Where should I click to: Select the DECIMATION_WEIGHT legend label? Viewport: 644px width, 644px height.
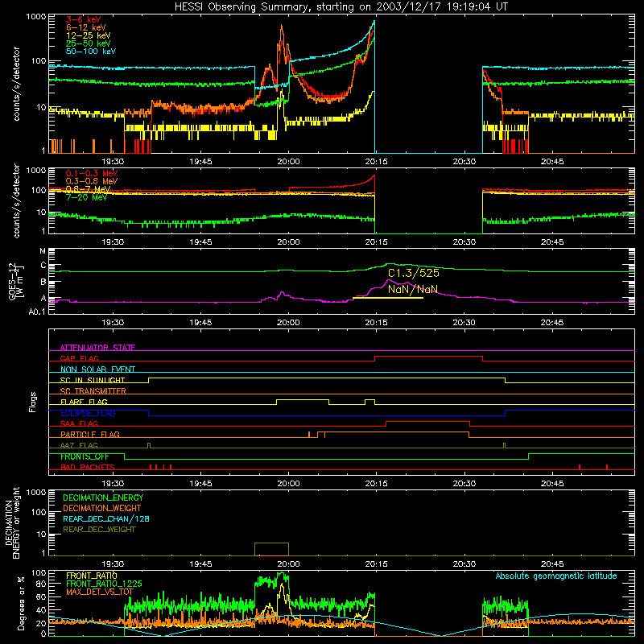(x=102, y=508)
